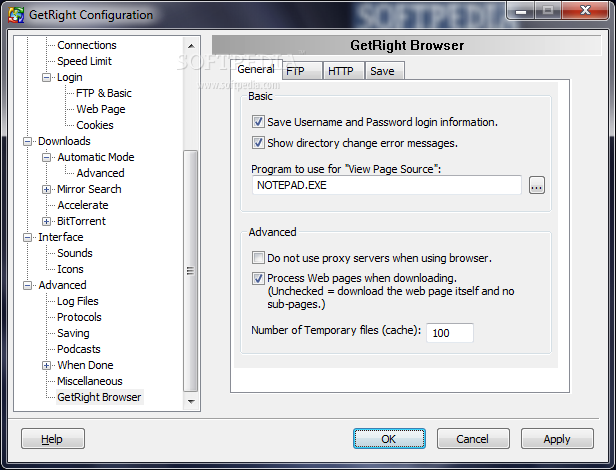Image resolution: width=616 pixels, height=470 pixels.
Task: Toggle Process Web pages when downloading
Action: pyautogui.click(x=258, y=278)
